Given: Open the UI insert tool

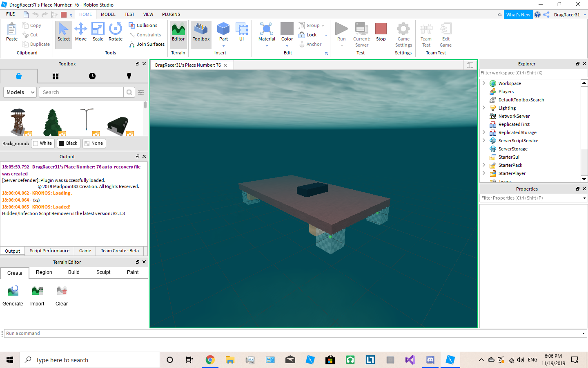Looking at the screenshot, I should point(242,32).
